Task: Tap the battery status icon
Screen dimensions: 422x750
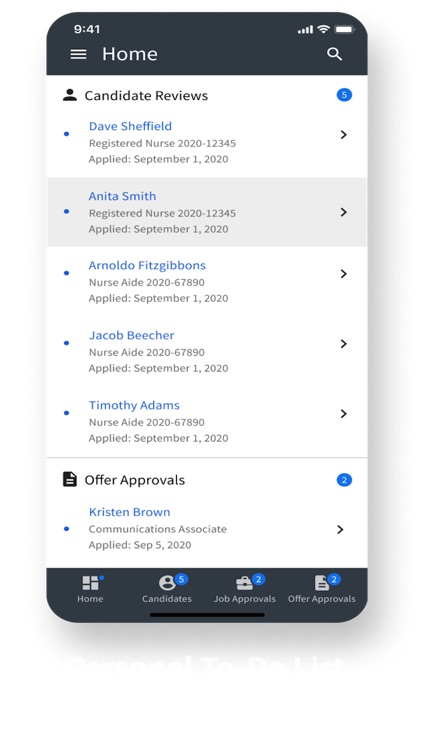Action: [x=344, y=29]
